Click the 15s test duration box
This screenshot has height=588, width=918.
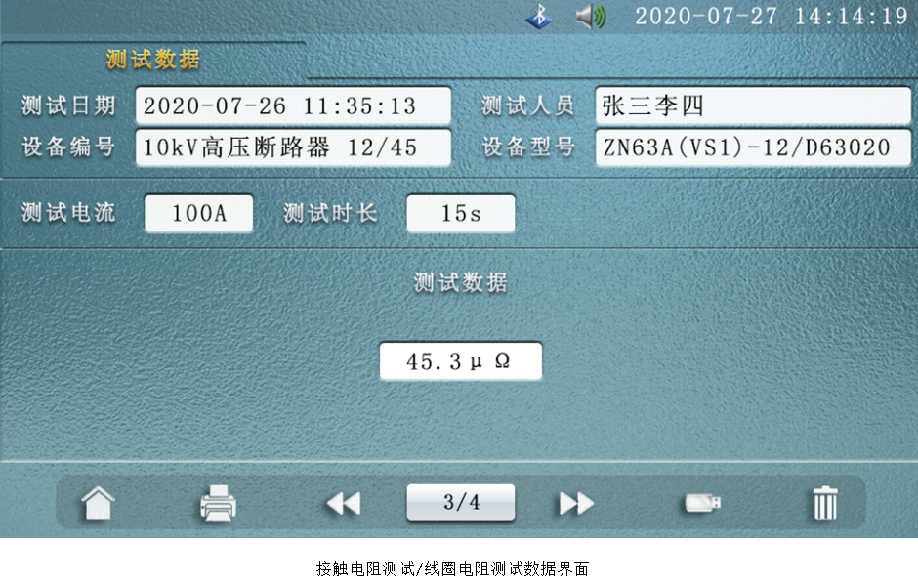(461, 214)
